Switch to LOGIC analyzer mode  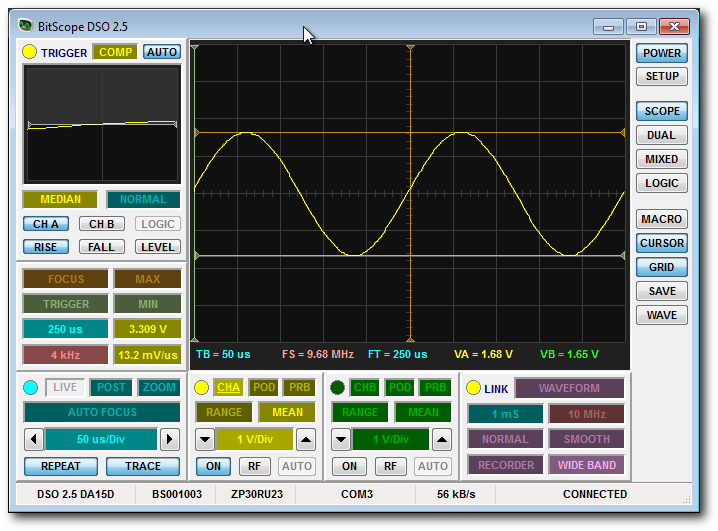(x=661, y=183)
